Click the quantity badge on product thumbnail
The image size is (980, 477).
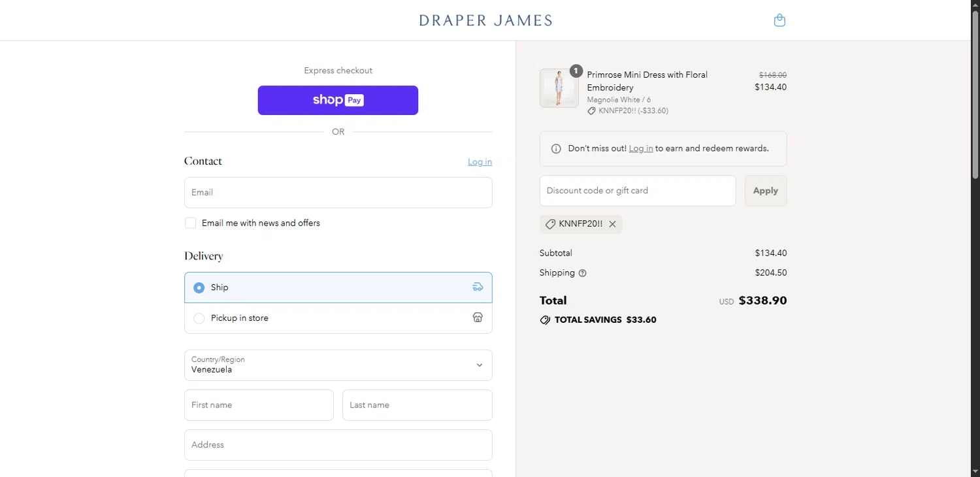[576, 71]
